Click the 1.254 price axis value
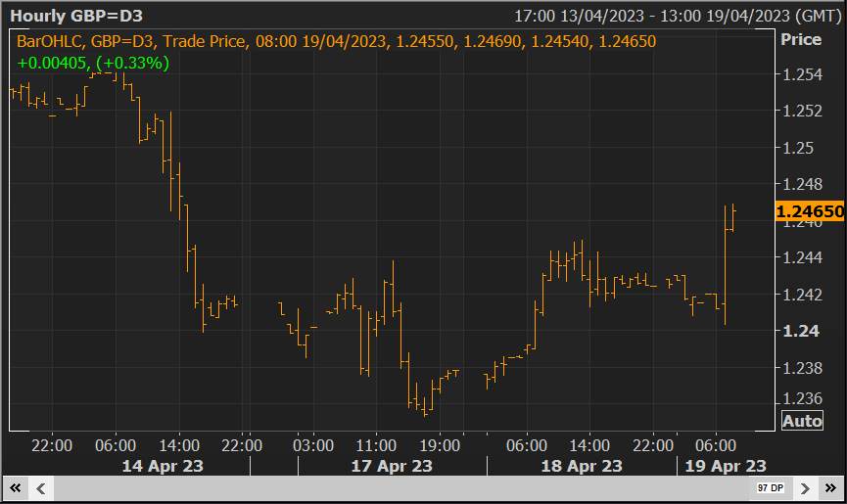Viewport: 847px width, 504px height. 803,74
